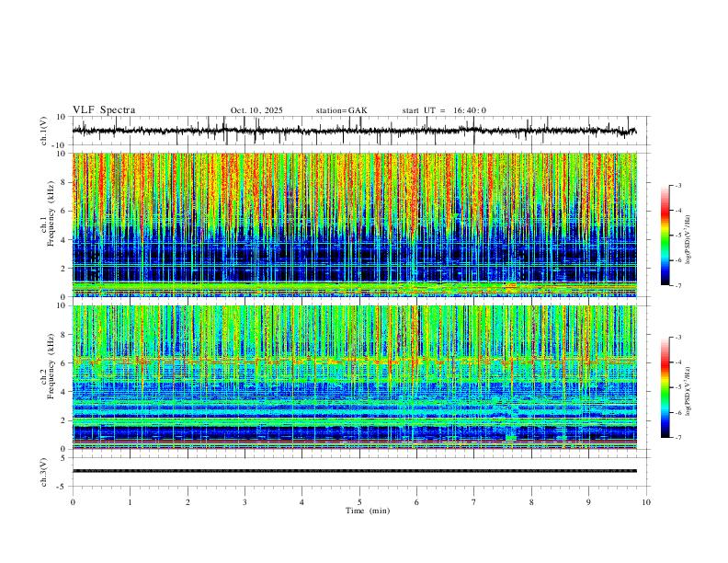This screenshot has height=563, width=728.
Task: Click time axis tick label '9'
Action: click(588, 502)
